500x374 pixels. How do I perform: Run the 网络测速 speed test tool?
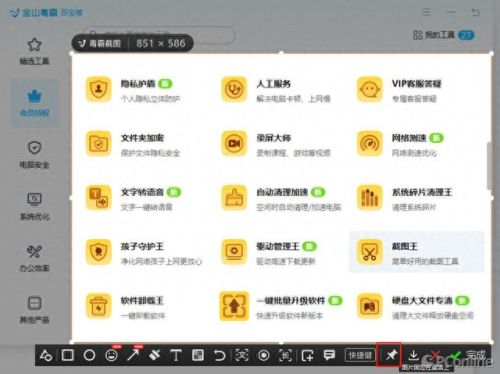click(x=400, y=144)
